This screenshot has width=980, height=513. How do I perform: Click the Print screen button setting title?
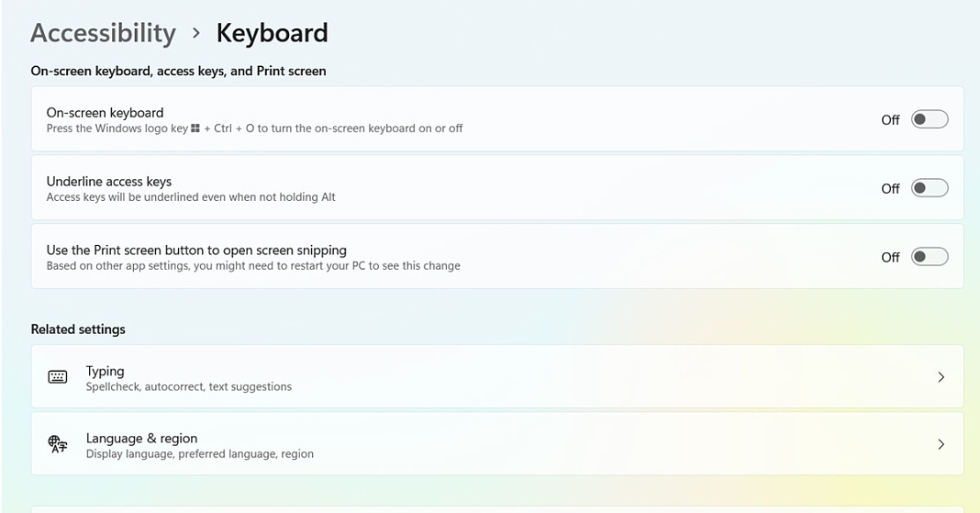point(196,250)
